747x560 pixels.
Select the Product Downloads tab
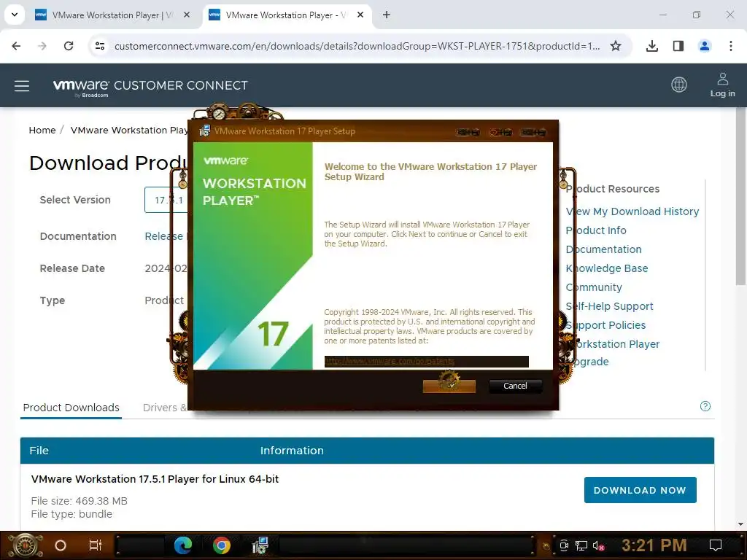tap(71, 408)
